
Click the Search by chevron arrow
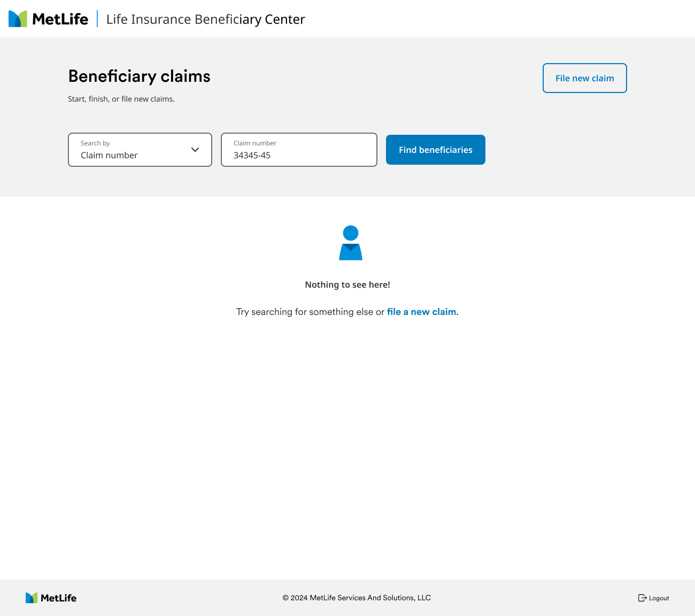point(195,150)
